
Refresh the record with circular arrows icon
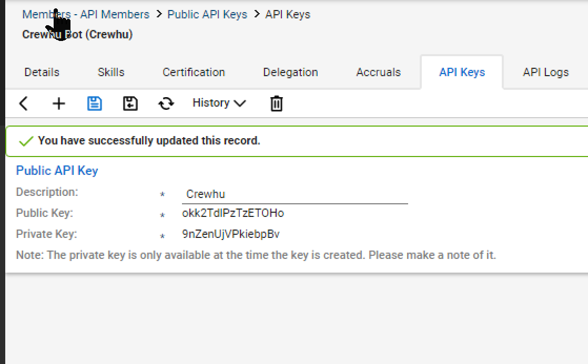[166, 103]
